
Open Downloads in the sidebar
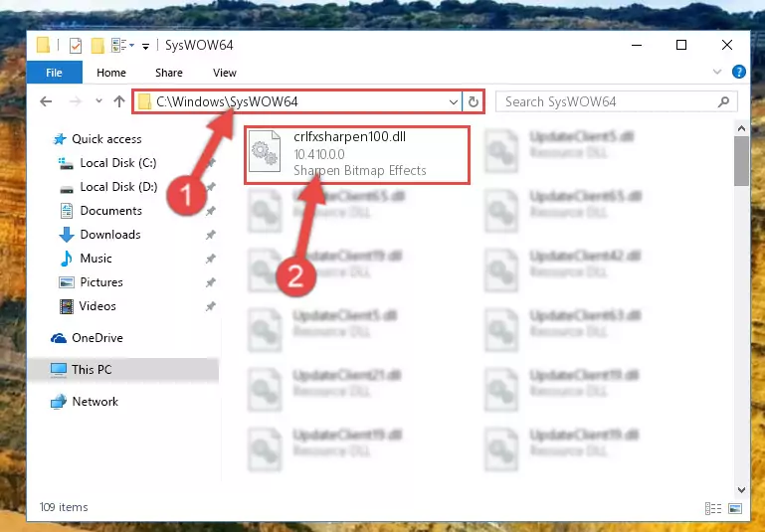pyautogui.click(x=110, y=235)
